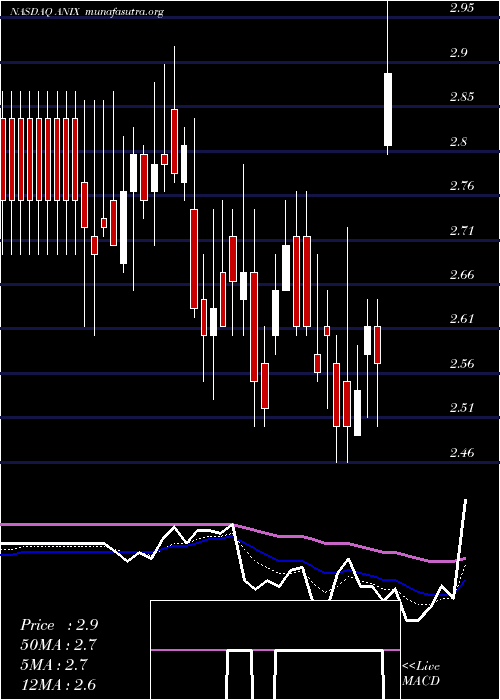Click the '12MA : 2.6' readout
This screenshot has width=500, height=700.
(x=58, y=684)
